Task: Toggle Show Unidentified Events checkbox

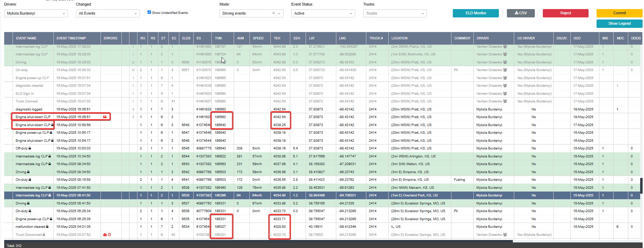Action: [x=149, y=12]
